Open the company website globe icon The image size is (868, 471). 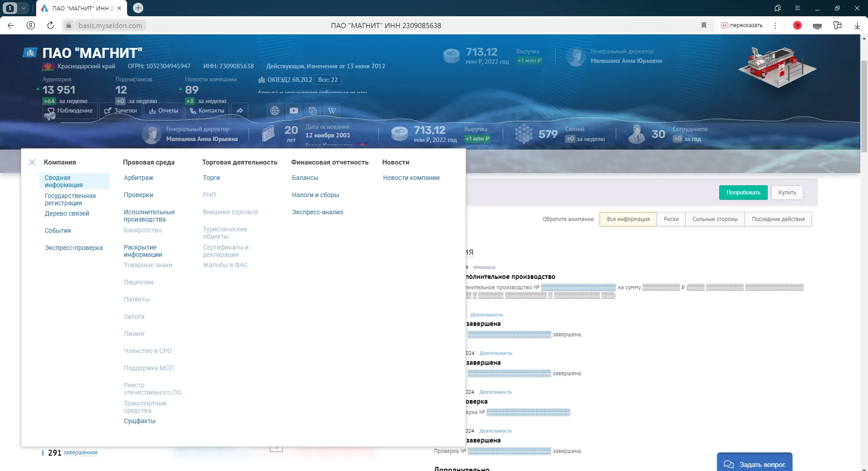275,111
